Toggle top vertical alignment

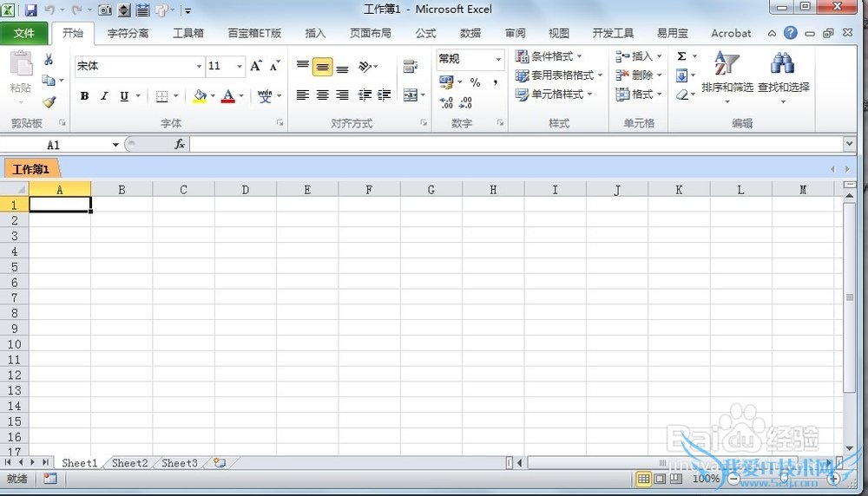[302, 67]
